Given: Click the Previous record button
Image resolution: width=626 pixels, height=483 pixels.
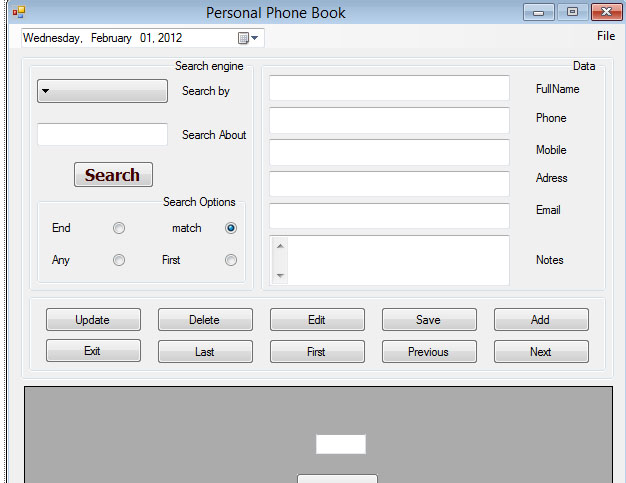Looking at the screenshot, I should point(429,352).
